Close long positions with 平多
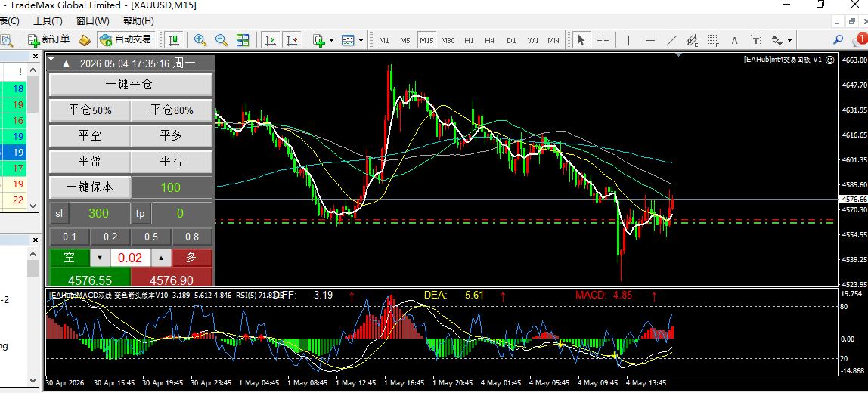Image resolution: width=868 pixels, height=393 pixels. 172,135
